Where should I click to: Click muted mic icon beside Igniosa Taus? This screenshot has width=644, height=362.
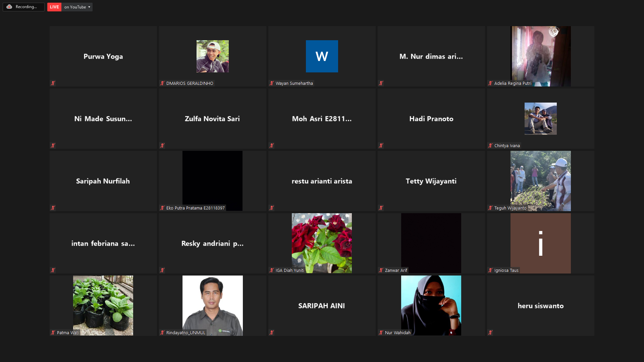[x=490, y=270]
